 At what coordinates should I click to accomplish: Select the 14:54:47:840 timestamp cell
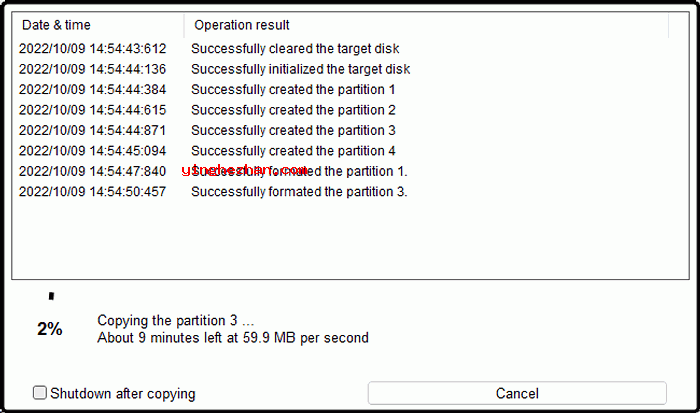(92, 171)
